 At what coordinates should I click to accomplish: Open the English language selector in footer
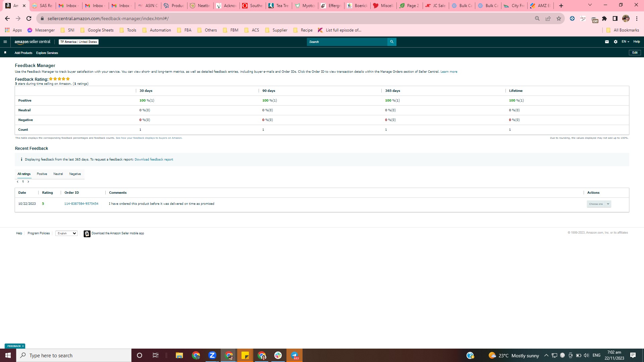(x=66, y=234)
